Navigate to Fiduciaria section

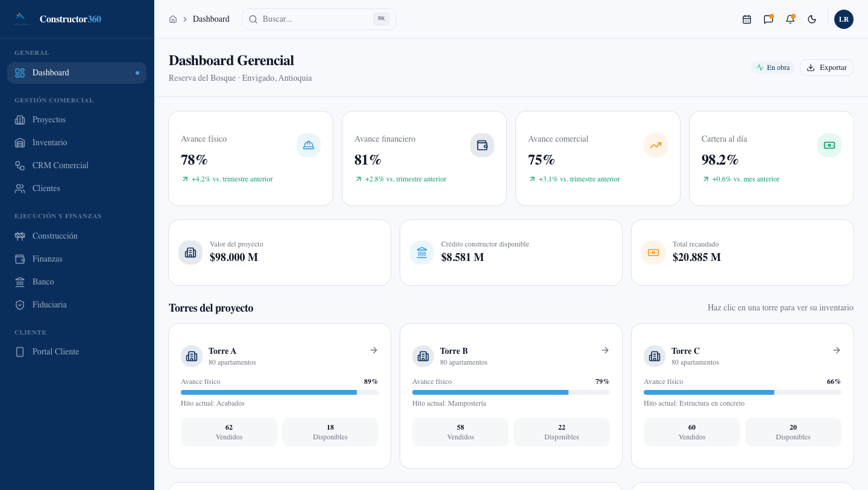(x=77, y=305)
